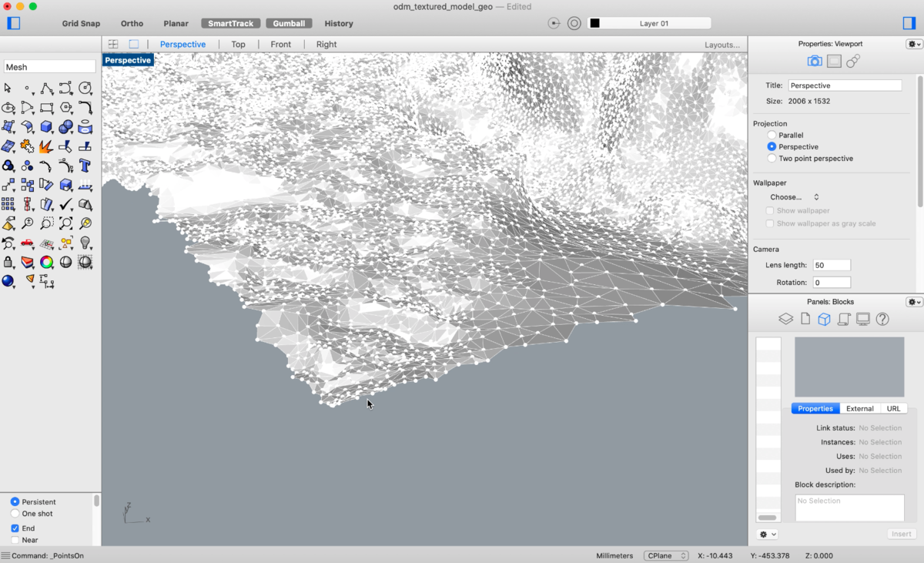Image resolution: width=924 pixels, height=563 pixels.
Task: Click the Layouts... button
Action: point(722,45)
